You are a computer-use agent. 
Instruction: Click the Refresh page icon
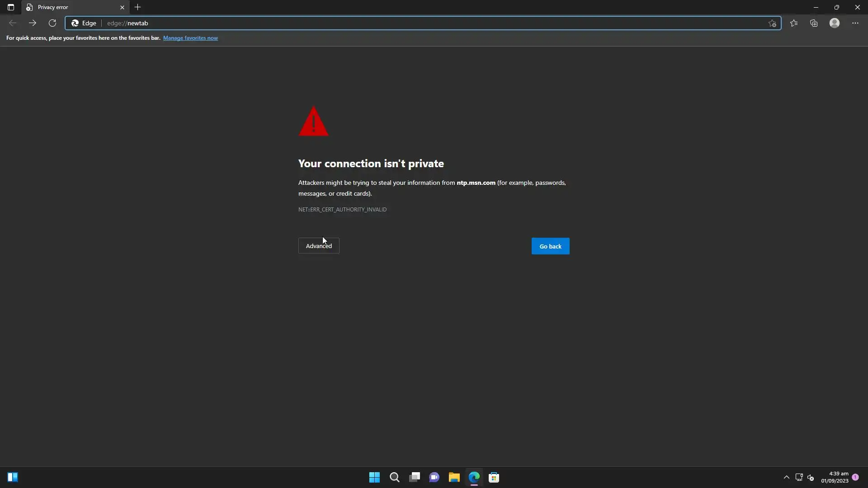click(x=52, y=23)
